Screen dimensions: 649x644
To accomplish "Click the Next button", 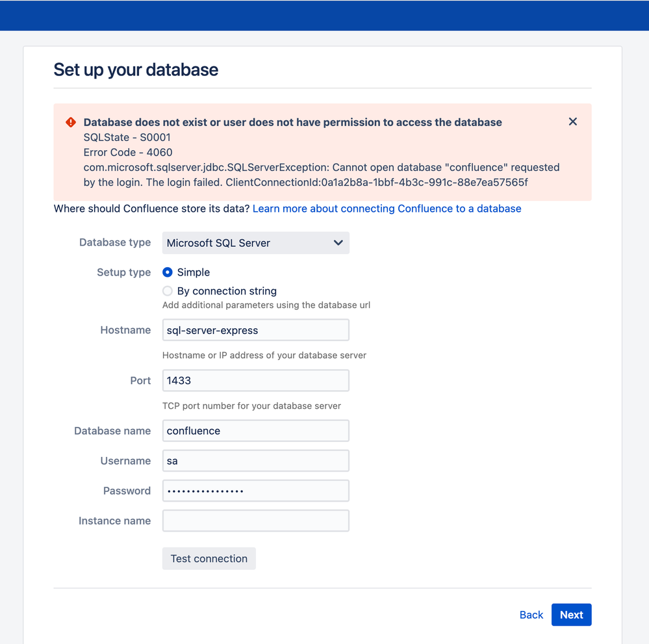I will coord(571,615).
